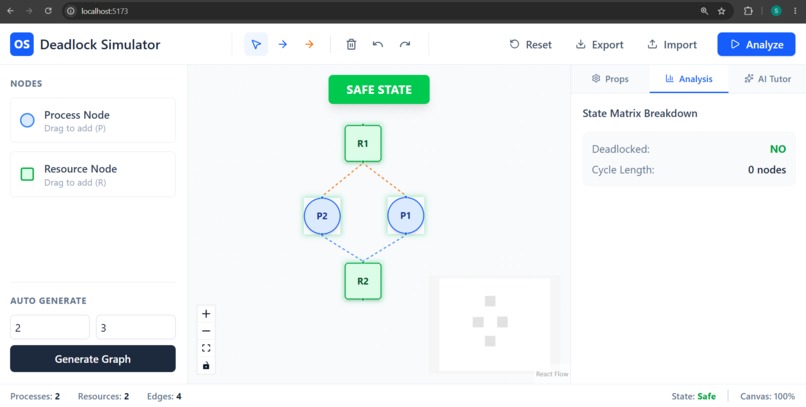Redo the last undone action
806x407 pixels.
[x=405, y=44]
